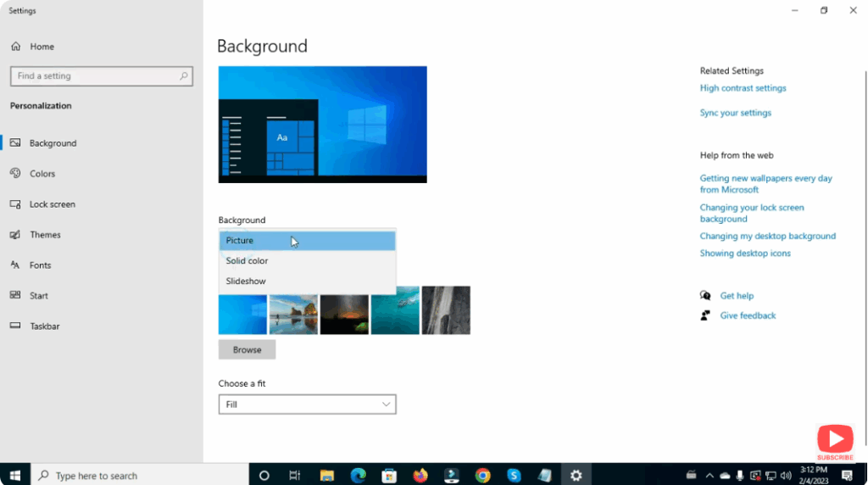Open the Action Center notifications icon
Viewport: 868px width, 485px height.
[x=847, y=475]
